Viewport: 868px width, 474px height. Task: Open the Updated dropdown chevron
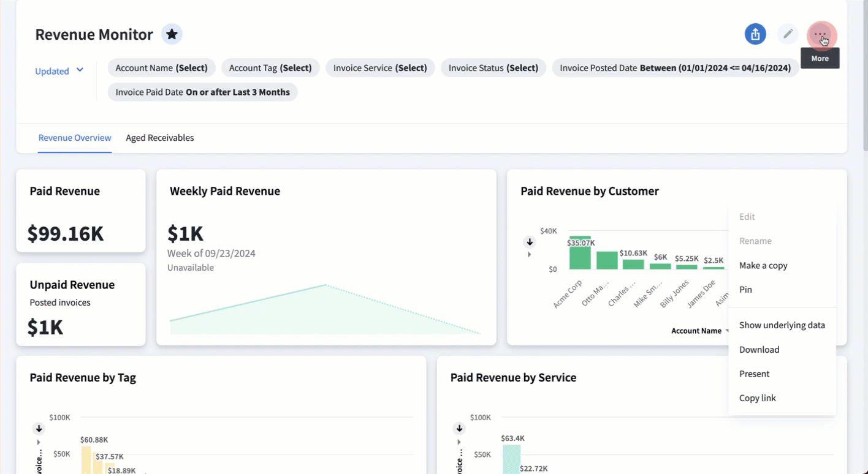(x=80, y=70)
